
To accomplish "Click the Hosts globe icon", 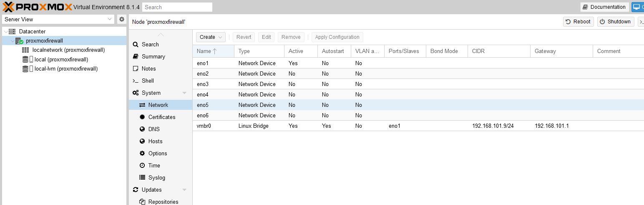I will pos(142,142).
